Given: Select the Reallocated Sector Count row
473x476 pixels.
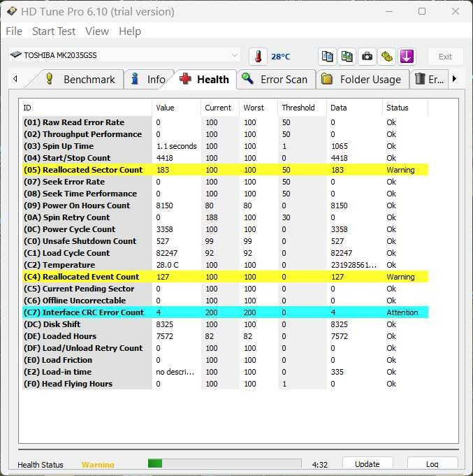Looking at the screenshot, I should click(225, 170).
